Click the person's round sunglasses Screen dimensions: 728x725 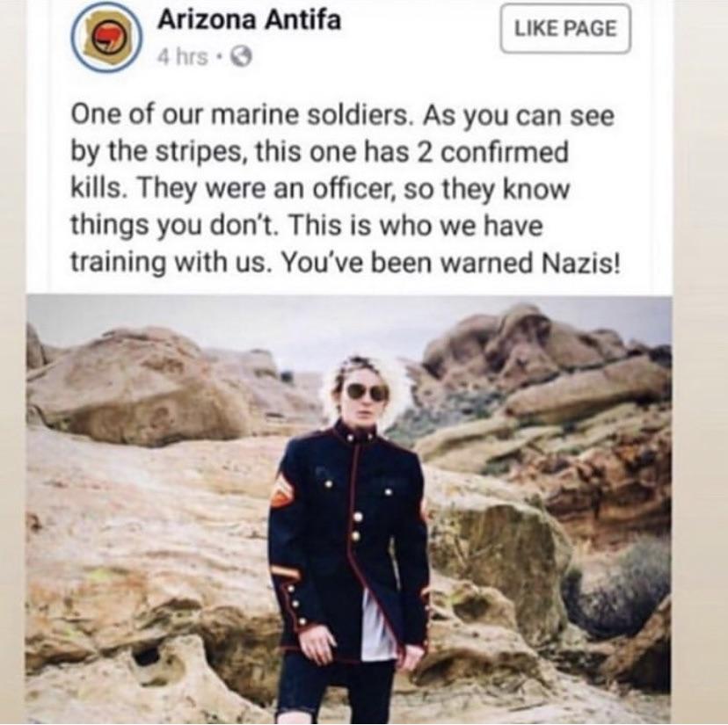point(367,392)
